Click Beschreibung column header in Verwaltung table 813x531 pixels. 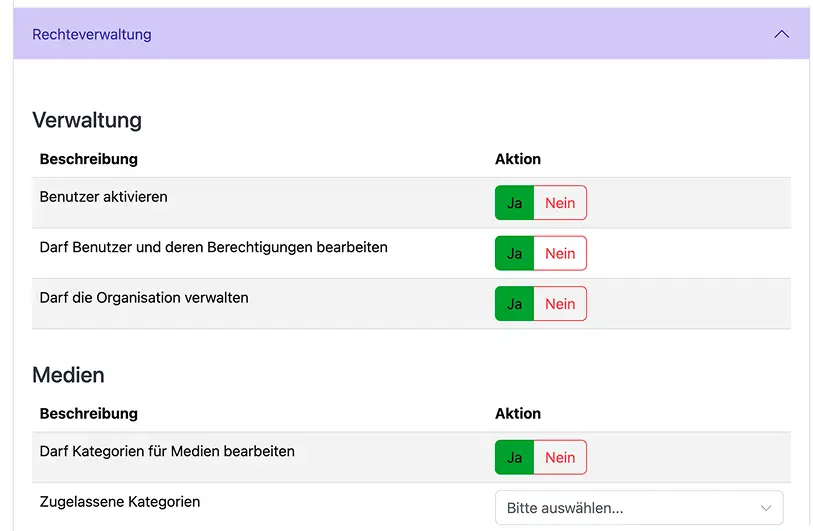88,159
